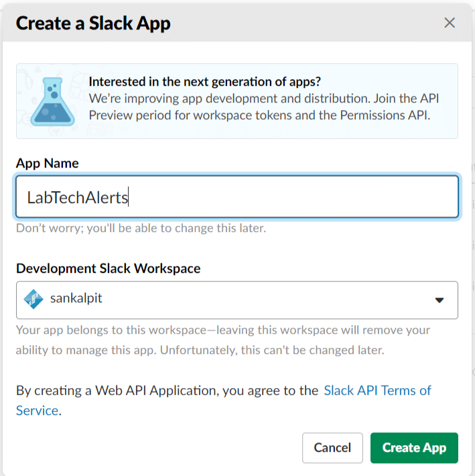Click the beaker flask icon in banner
475x476 pixels.
[52, 101]
